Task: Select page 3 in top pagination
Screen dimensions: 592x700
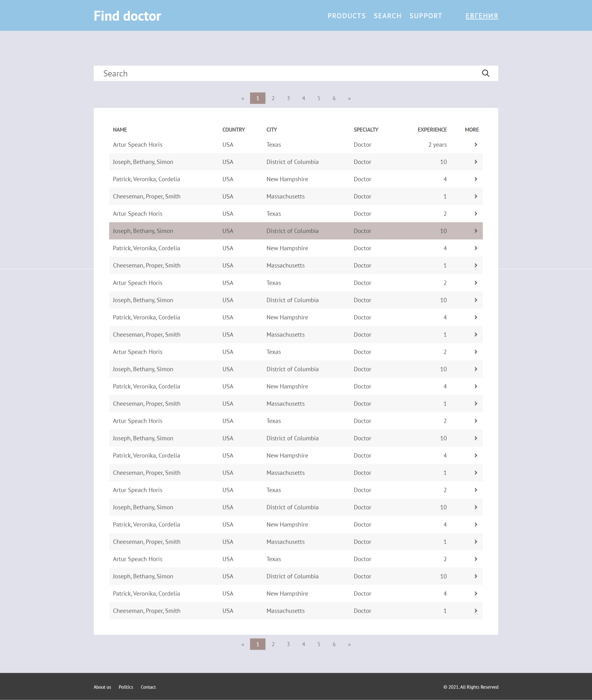Action: [288, 98]
